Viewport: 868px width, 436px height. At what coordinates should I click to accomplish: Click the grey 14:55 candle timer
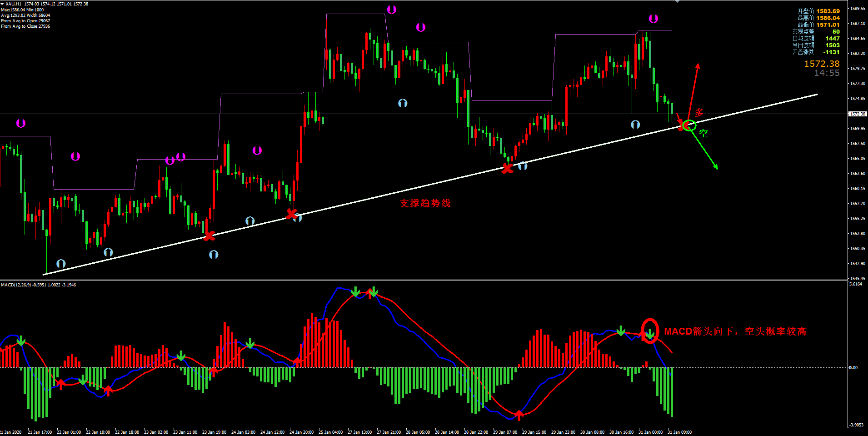click(x=827, y=73)
